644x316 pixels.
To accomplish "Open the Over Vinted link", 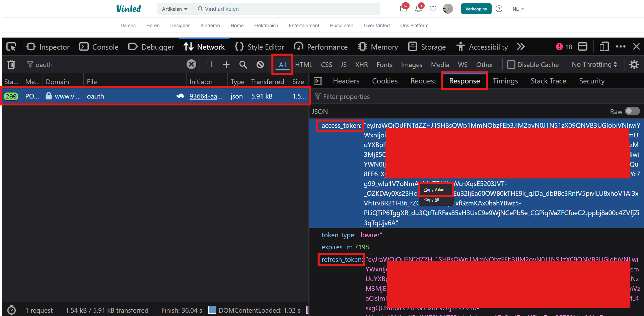I will point(377,25).
